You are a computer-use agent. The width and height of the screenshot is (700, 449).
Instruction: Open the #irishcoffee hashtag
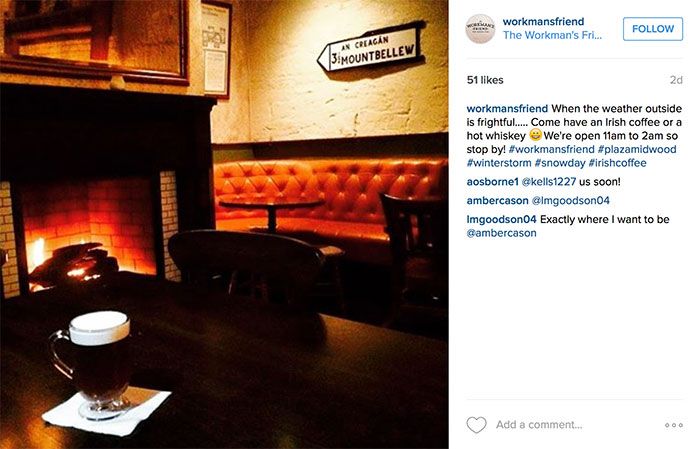coord(617,163)
